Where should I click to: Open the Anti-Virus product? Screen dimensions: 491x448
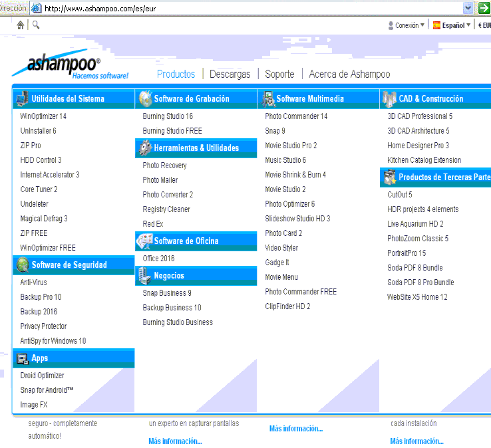pos(33,282)
